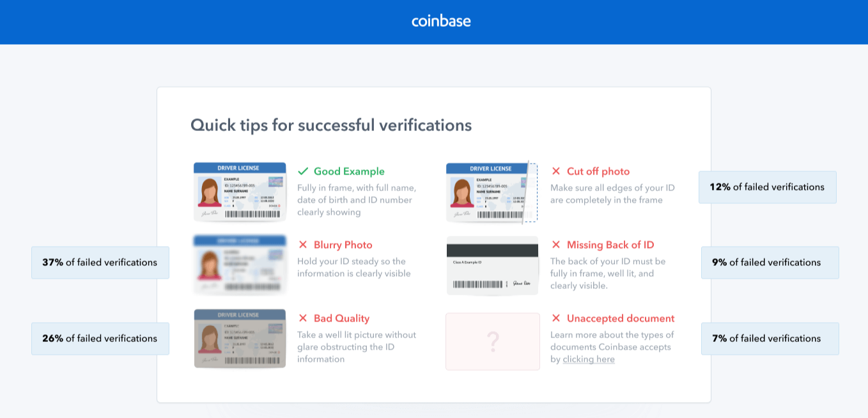This screenshot has width=868, height=418.
Task: Select the back of ID card image
Action: tap(492, 266)
